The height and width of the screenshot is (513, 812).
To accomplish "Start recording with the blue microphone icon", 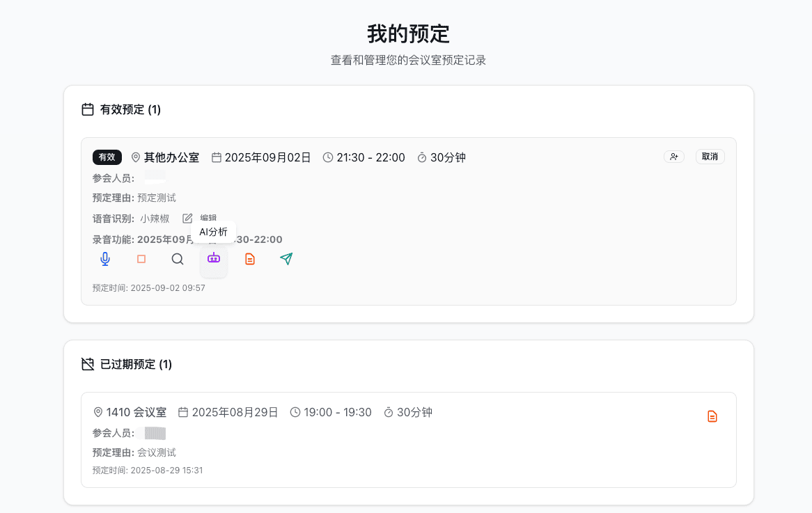I will 105,259.
